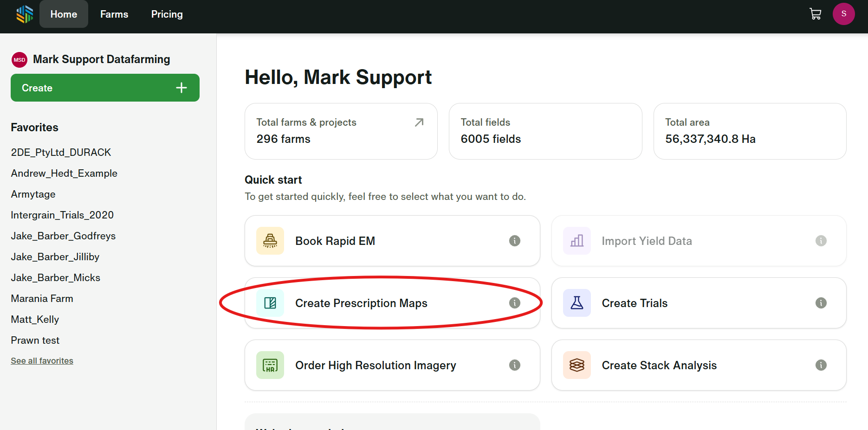Start Create Prescription Maps

(x=361, y=303)
